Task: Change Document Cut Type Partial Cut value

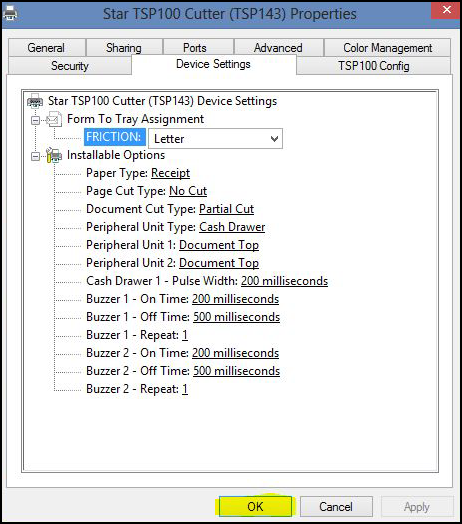Action: [x=227, y=209]
